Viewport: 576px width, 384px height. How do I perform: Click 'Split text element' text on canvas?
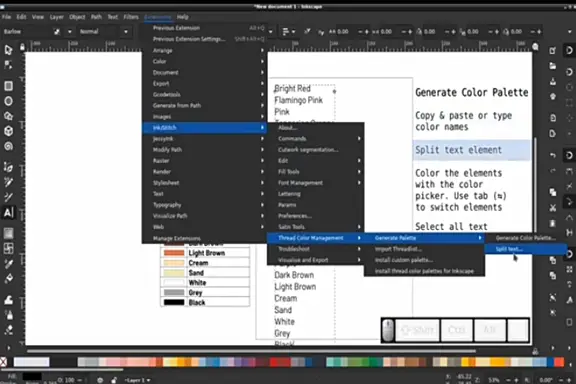[458, 150]
